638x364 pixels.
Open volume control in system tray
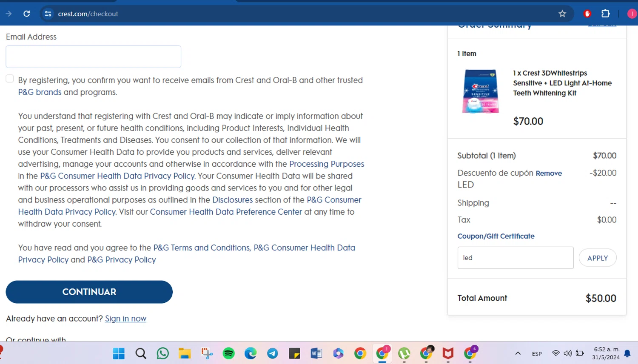click(567, 353)
